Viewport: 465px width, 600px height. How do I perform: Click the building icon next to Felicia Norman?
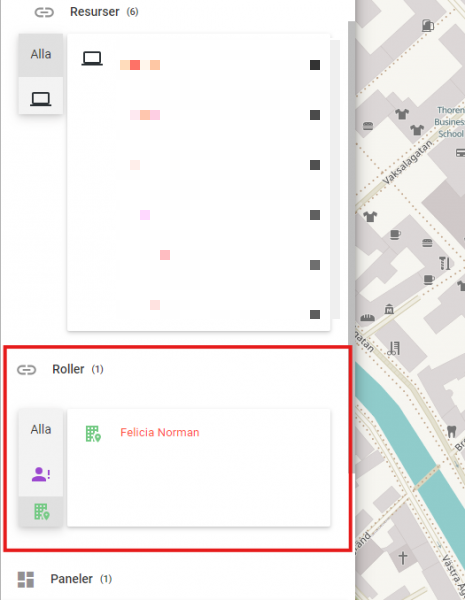pyautogui.click(x=93, y=434)
